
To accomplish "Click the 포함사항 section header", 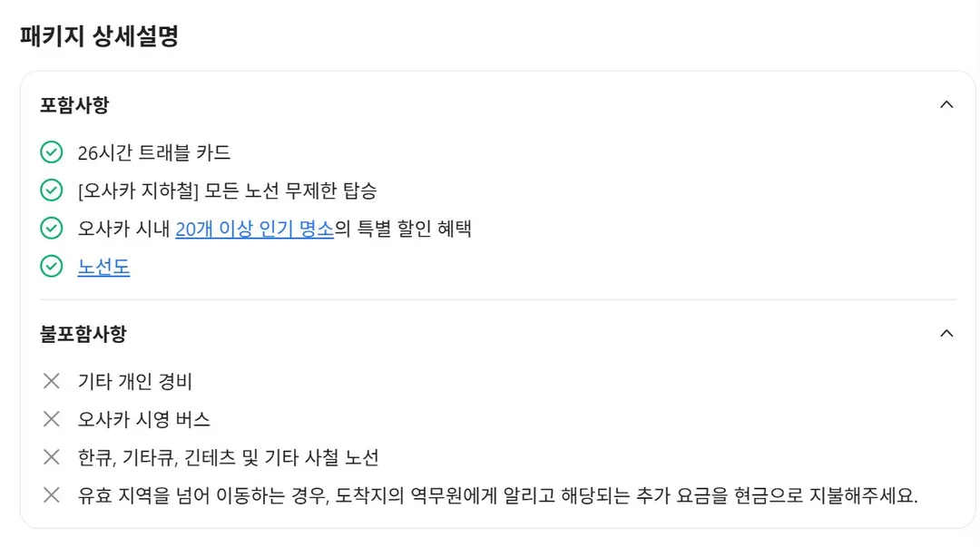I will 74,104.
